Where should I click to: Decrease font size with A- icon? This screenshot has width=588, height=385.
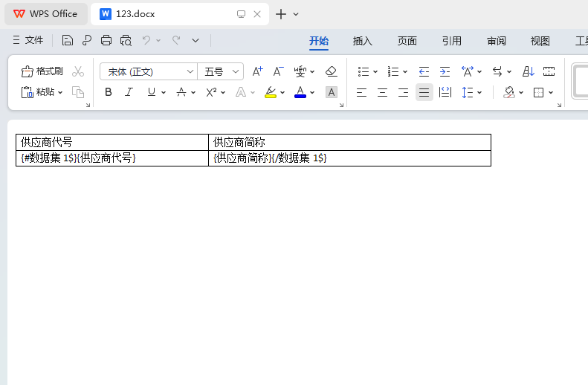[x=278, y=71]
